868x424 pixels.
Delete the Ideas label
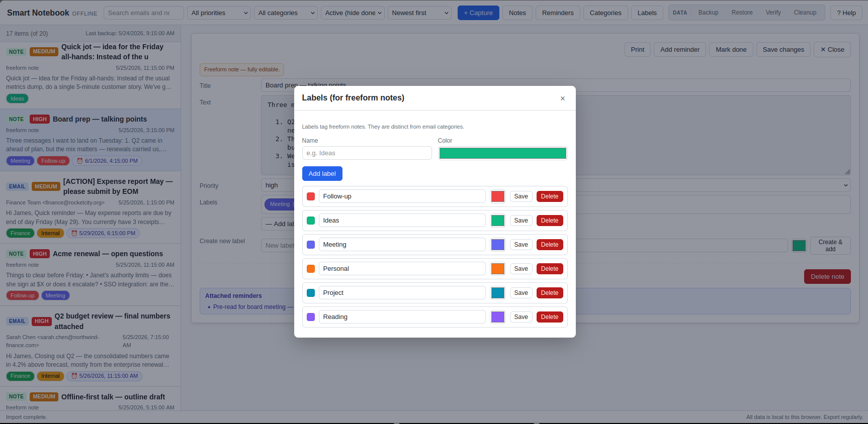549,221
